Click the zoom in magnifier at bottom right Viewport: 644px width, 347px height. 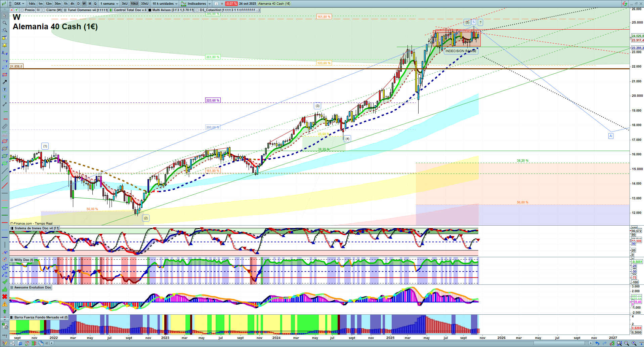634,343
